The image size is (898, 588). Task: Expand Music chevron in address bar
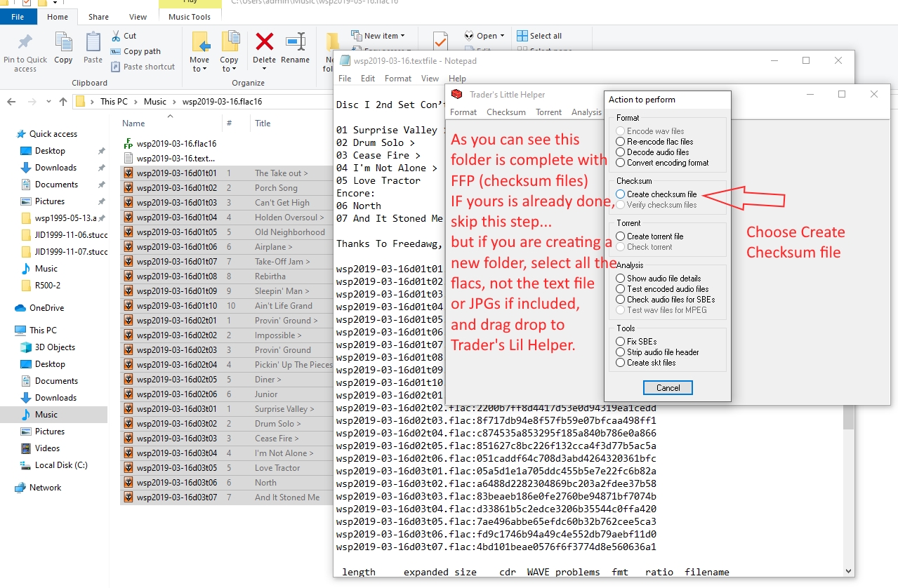(176, 102)
